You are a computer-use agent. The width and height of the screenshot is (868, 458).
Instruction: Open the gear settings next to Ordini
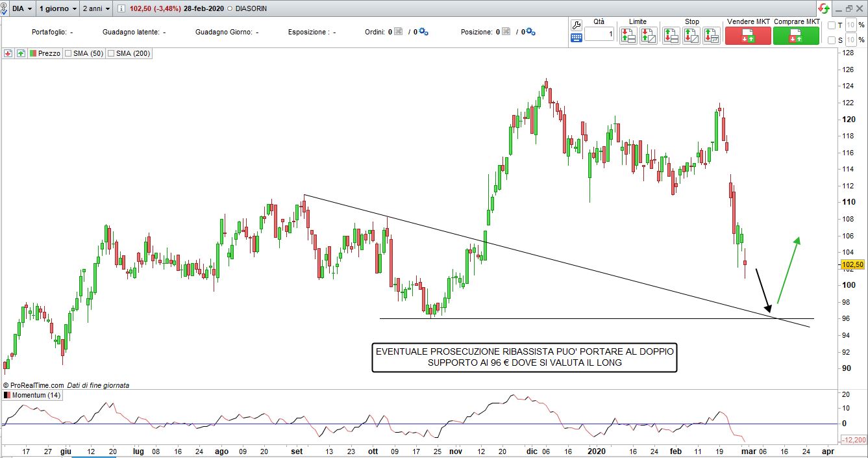(x=423, y=32)
